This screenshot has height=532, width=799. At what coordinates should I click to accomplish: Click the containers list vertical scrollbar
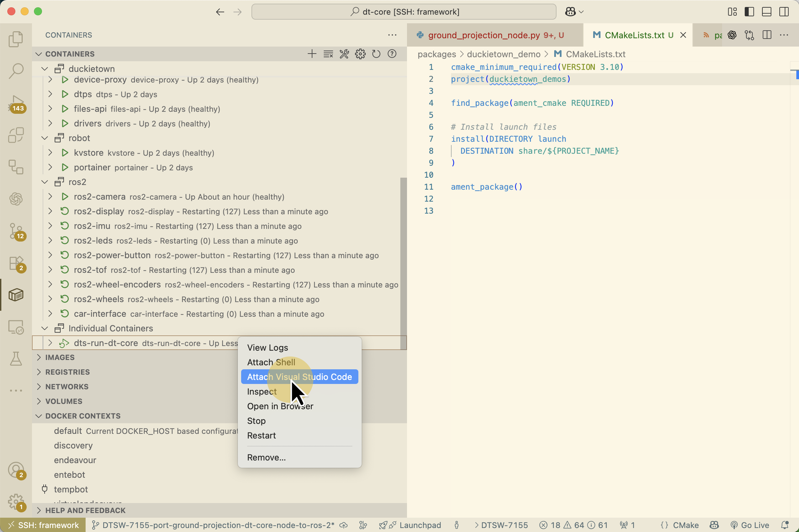[403, 263]
